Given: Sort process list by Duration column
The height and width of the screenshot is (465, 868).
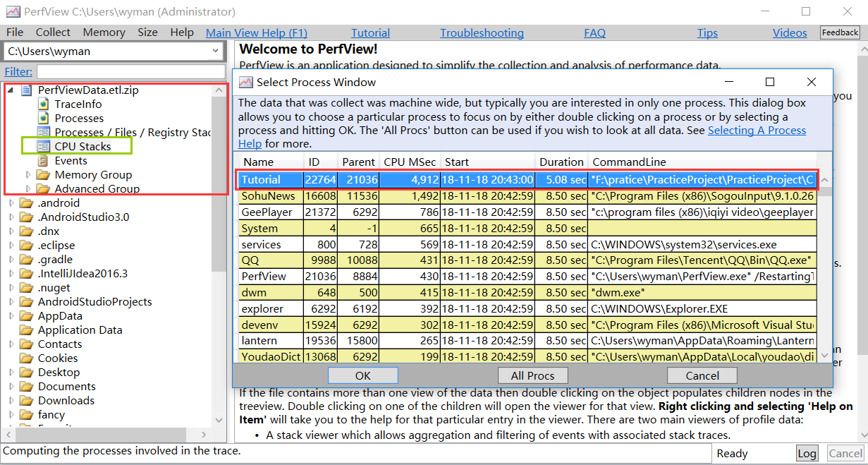Looking at the screenshot, I should tap(561, 162).
